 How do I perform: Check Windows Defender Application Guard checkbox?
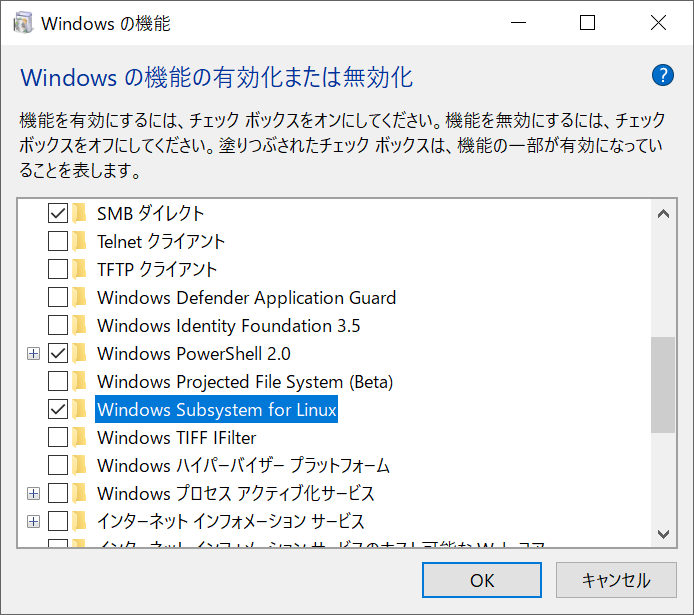click(x=58, y=297)
